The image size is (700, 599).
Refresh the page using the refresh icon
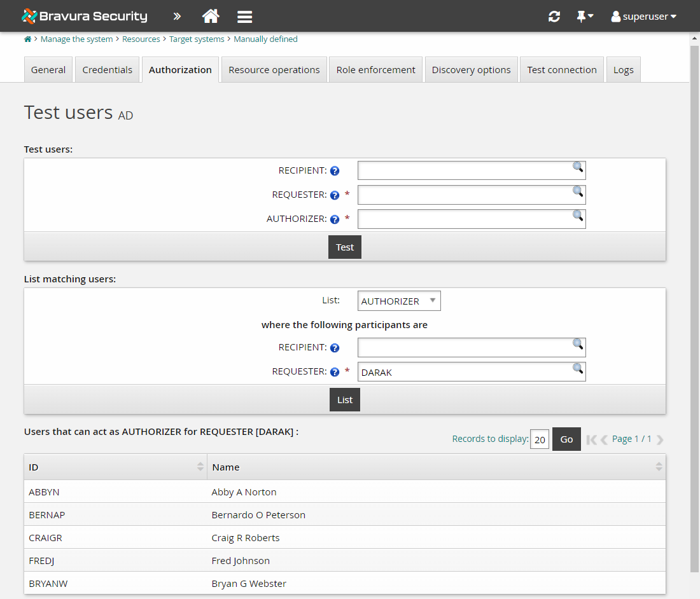554,17
